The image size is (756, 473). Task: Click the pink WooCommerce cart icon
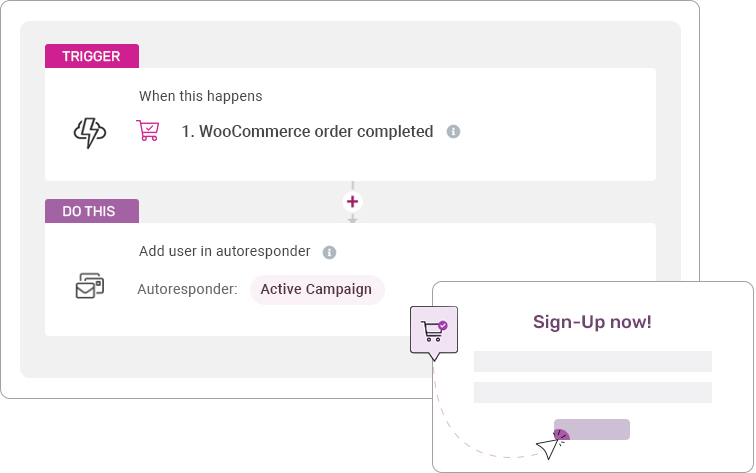[148, 130]
